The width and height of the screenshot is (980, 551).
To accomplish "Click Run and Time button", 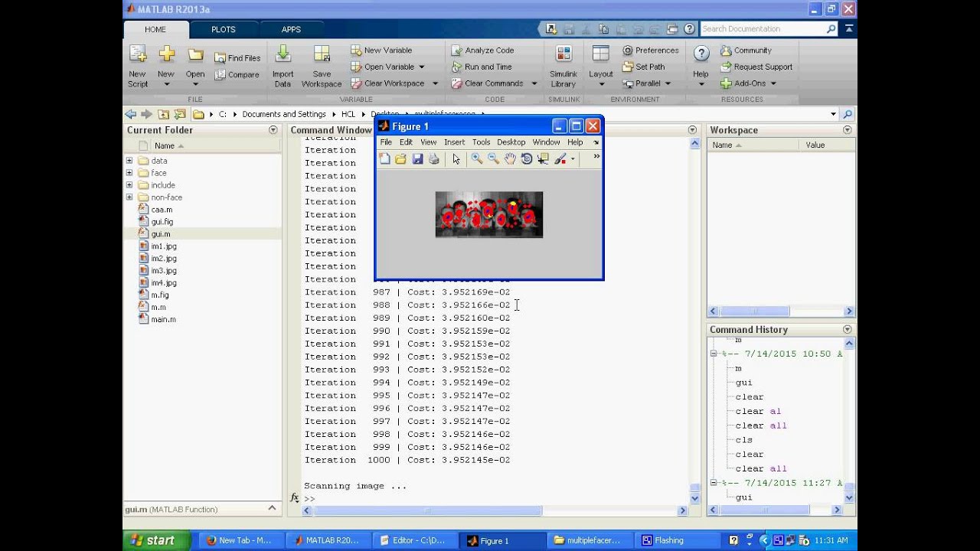I will tap(481, 67).
